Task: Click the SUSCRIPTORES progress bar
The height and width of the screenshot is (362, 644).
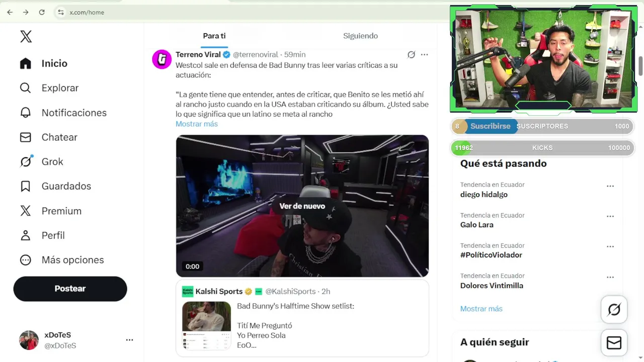Action: [542, 126]
